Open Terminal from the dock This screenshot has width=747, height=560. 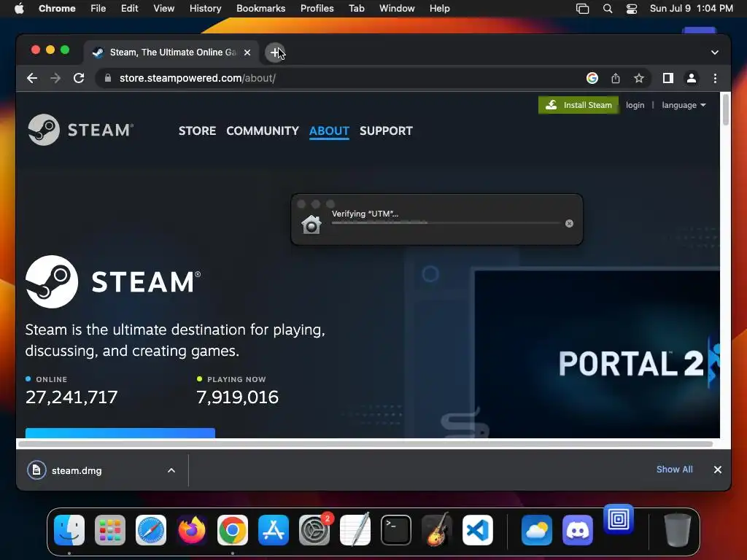(396, 530)
